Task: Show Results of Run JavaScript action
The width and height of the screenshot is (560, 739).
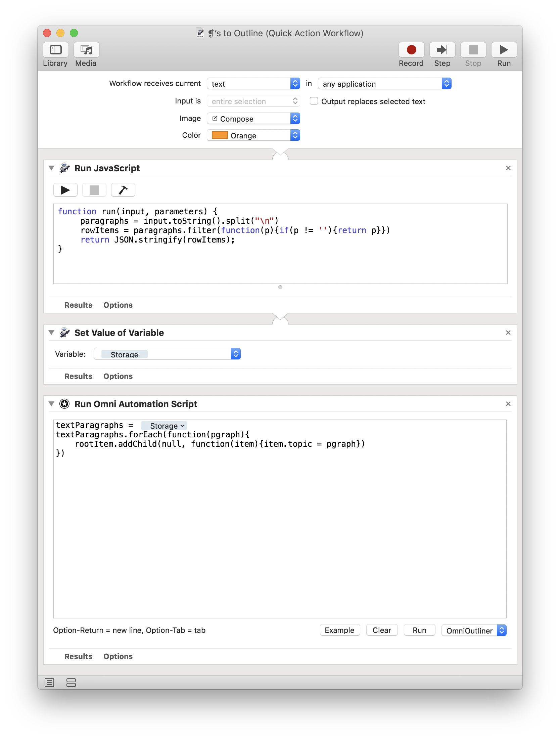Action: [78, 305]
